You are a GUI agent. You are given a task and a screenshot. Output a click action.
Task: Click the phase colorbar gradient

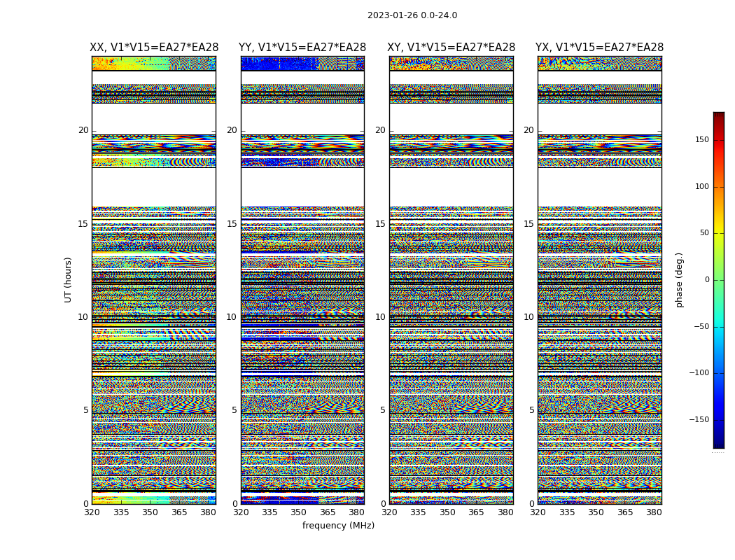click(719, 280)
